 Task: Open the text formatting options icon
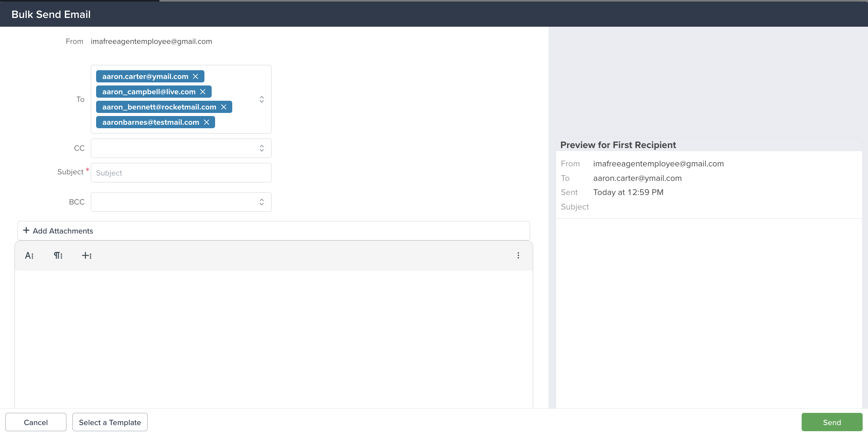click(x=29, y=256)
